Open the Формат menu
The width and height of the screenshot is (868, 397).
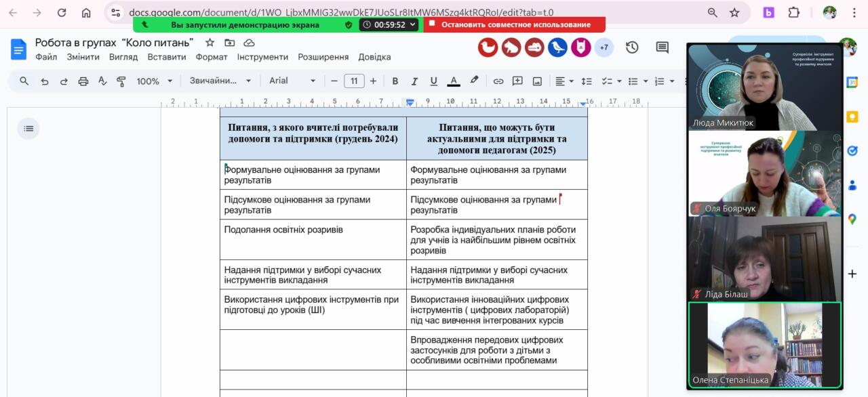click(212, 57)
